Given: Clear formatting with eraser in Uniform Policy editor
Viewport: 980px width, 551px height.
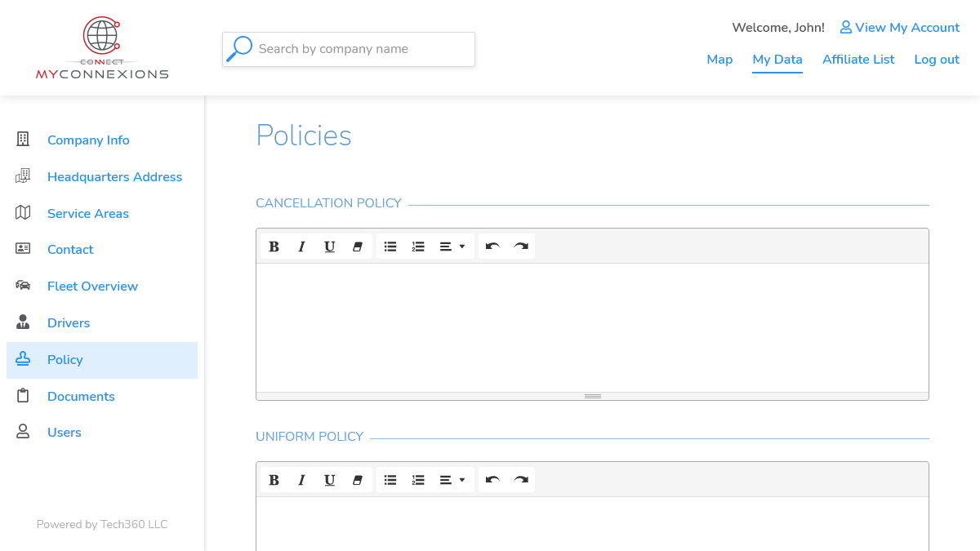Looking at the screenshot, I should click(357, 480).
